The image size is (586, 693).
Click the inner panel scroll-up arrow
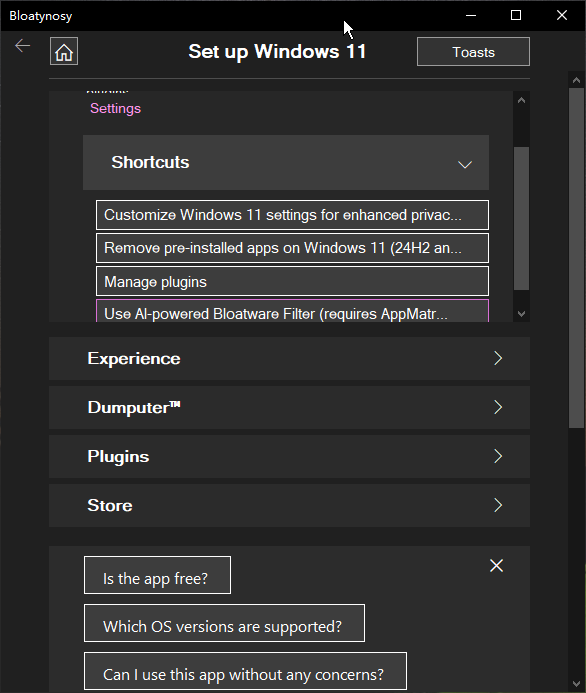(521, 100)
